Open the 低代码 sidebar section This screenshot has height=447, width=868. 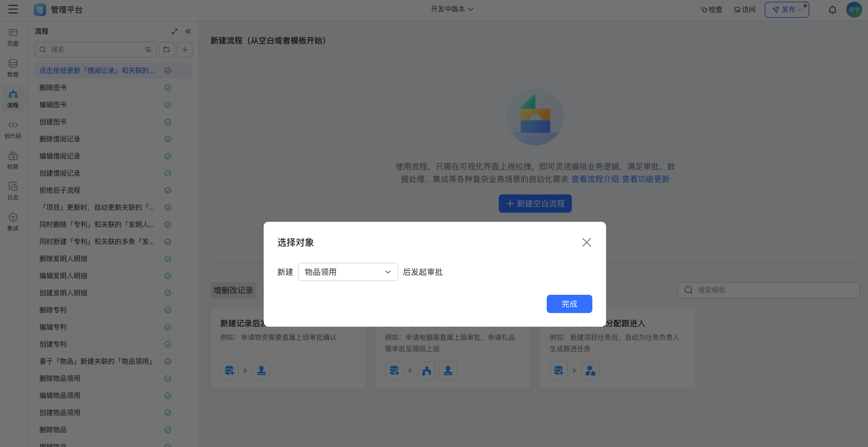13,129
